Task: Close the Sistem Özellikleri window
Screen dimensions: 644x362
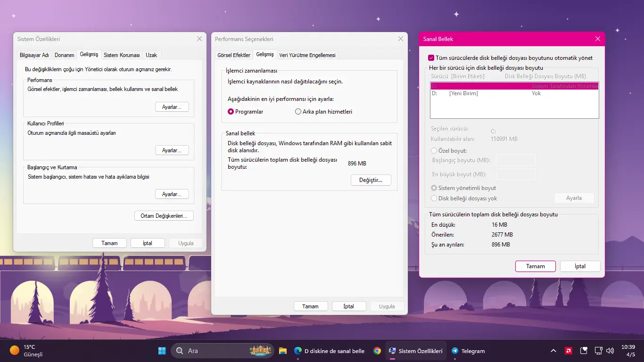Action: (199, 39)
